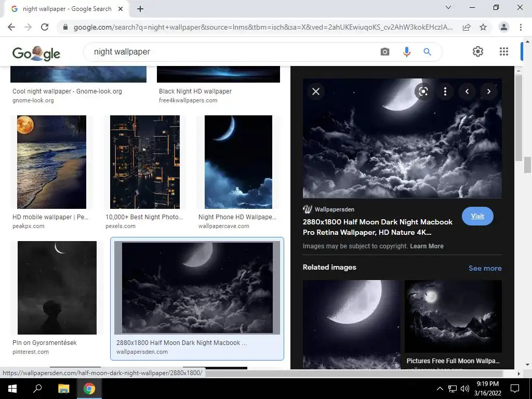Screen dimensions: 532x399
Task: Click the preview panel vertical scrollbar
Action: click(x=518, y=117)
